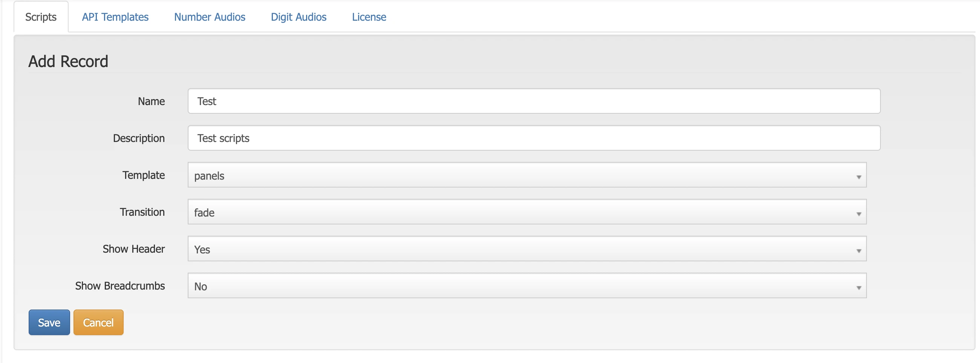Click the "Description" field label
980x363 pixels.
tap(138, 138)
